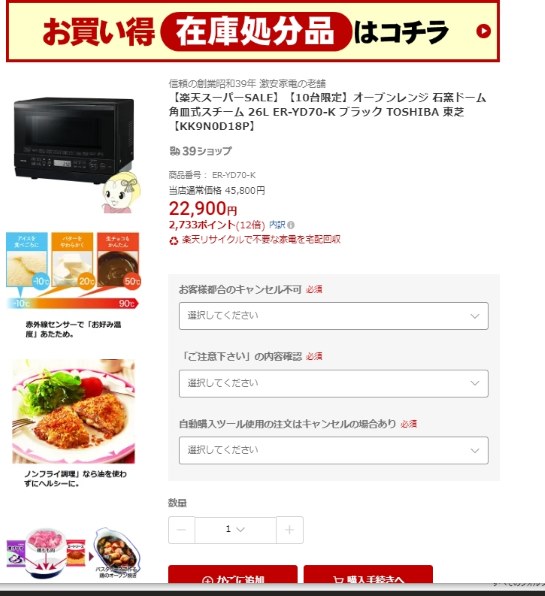Click the play arrow icon on the 在庫処分品 banner
This screenshot has width=545, height=596.
click(x=483, y=31)
